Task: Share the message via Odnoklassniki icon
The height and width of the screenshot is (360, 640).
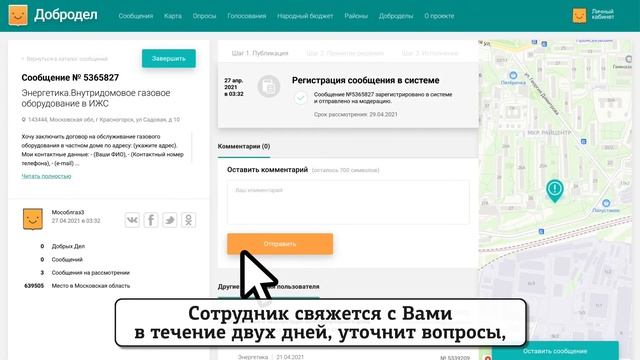Action: click(189, 220)
